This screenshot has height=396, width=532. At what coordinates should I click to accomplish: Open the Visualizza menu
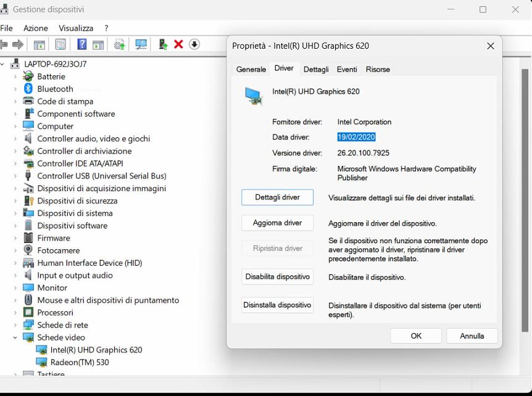(76, 28)
